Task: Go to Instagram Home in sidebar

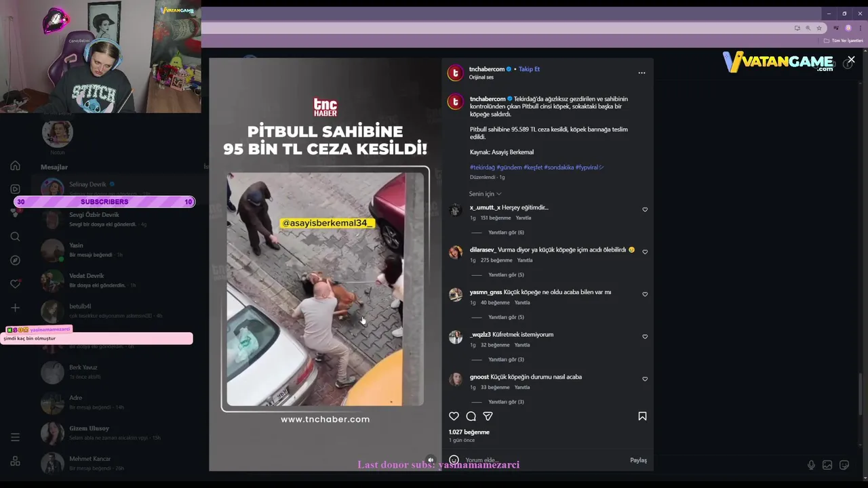Action: click(x=15, y=165)
